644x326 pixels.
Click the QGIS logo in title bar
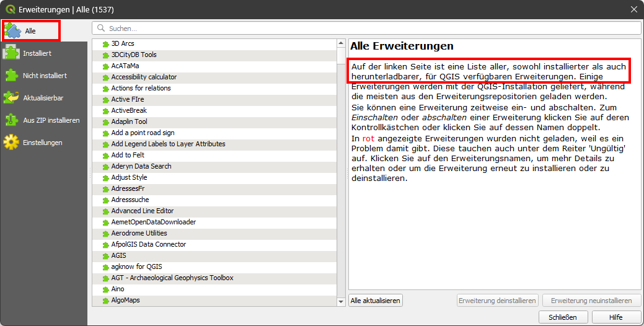pyautogui.click(x=11, y=9)
